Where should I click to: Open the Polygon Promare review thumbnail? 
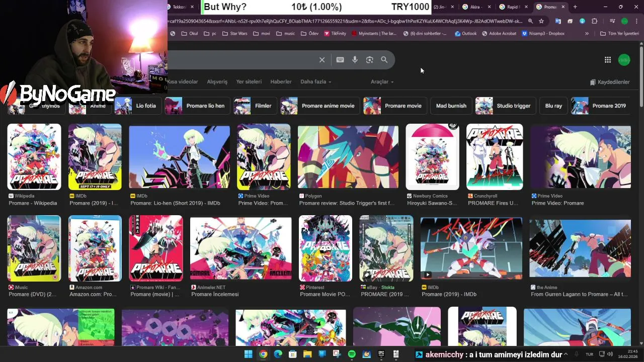pyautogui.click(x=348, y=157)
